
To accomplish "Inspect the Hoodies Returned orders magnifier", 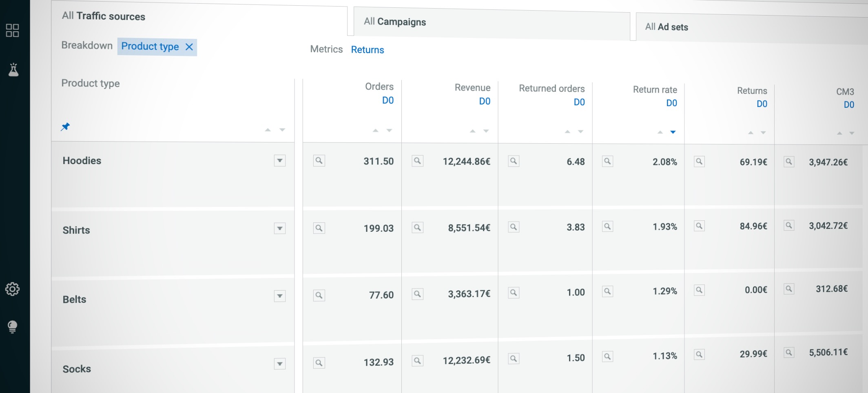I will point(514,161).
